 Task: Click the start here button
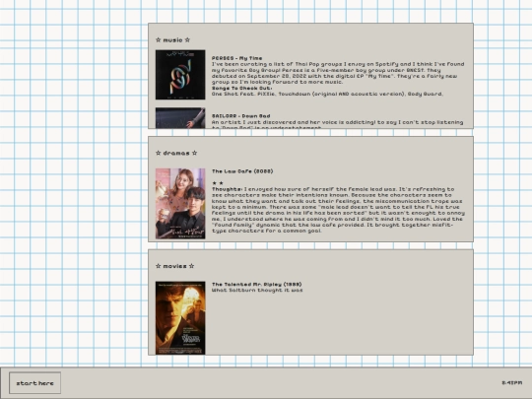click(x=34, y=382)
